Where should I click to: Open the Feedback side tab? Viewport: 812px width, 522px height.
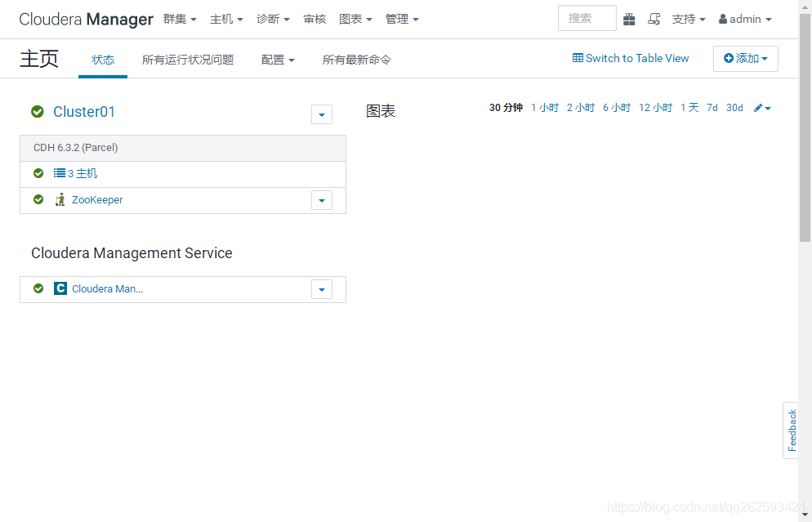tap(791, 431)
